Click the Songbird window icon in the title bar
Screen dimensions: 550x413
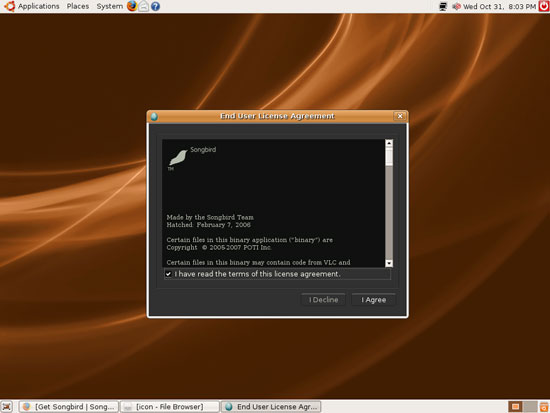pyautogui.click(x=154, y=116)
